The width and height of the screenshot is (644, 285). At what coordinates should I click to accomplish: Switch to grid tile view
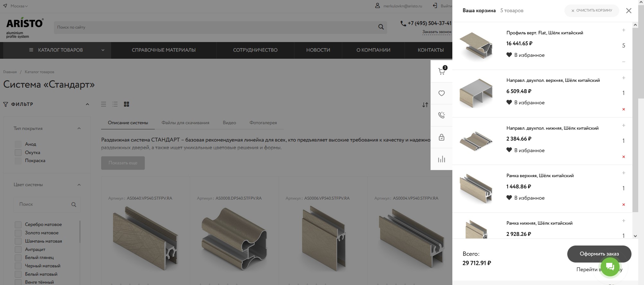126,104
